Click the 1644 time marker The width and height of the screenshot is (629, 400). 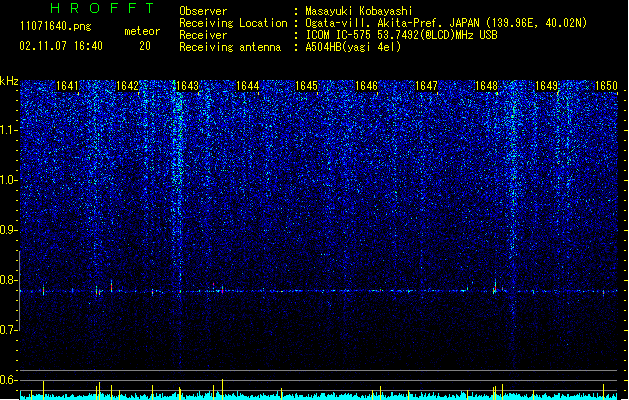248,86
